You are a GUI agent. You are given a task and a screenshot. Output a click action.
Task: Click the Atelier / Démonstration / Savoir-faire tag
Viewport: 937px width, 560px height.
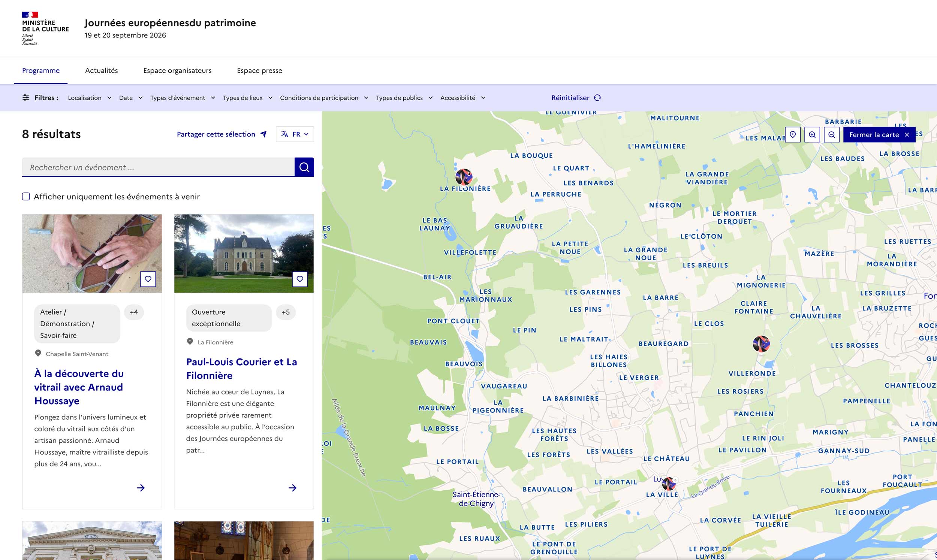click(77, 324)
